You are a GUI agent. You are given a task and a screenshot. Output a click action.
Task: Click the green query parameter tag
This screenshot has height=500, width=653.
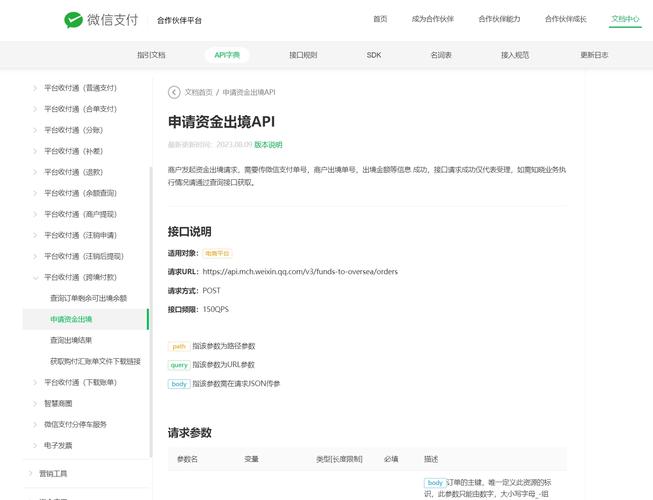pyautogui.click(x=178, y=365)
